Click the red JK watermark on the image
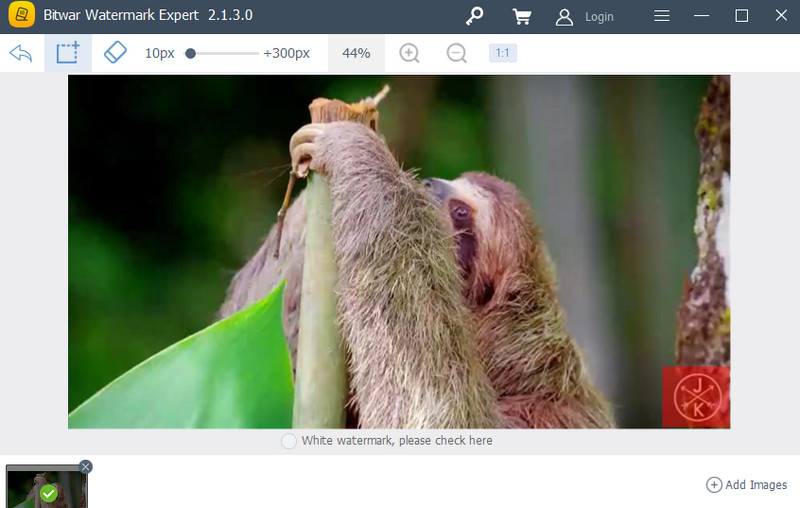 point(696,397)
